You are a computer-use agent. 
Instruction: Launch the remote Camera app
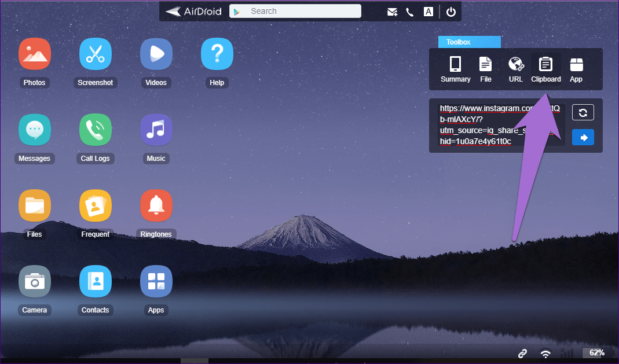click(34, 281)
